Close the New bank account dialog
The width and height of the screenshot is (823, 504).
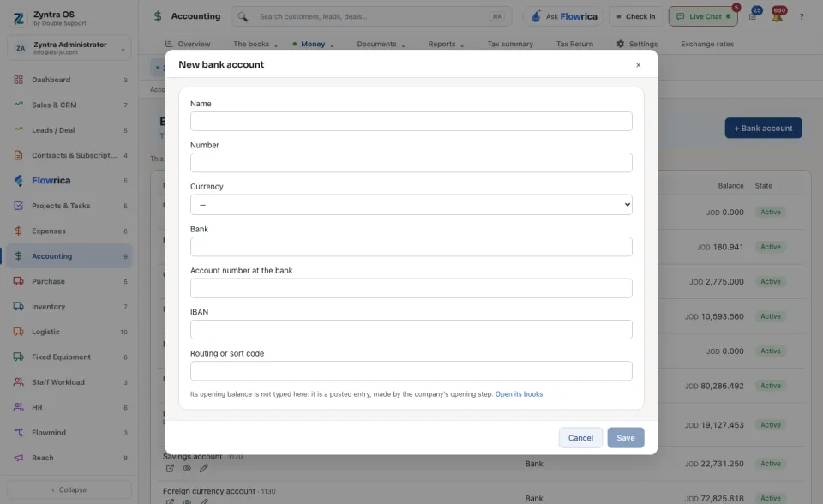(x=638, y=65)
